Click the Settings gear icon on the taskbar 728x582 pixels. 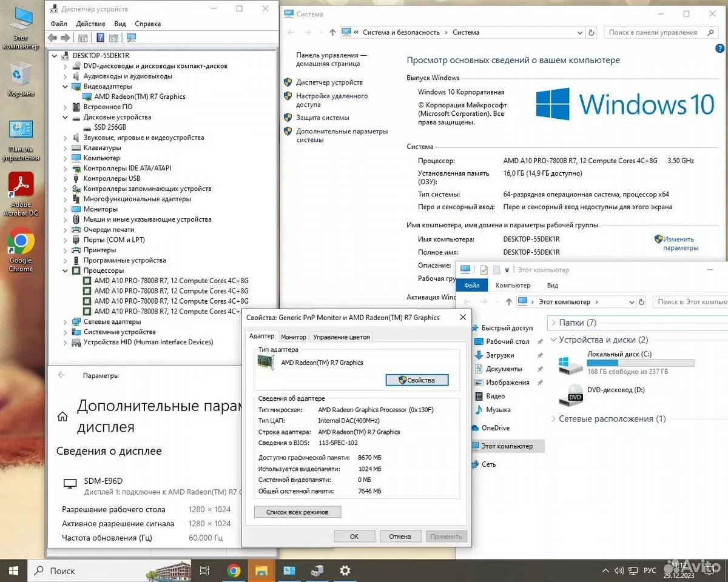pyautogui.click(x=345, y=570)
